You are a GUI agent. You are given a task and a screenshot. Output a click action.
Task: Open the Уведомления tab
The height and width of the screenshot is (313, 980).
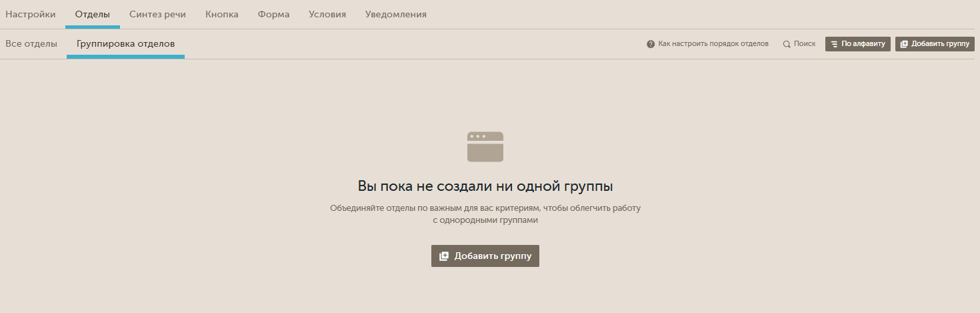pos(396,14)
